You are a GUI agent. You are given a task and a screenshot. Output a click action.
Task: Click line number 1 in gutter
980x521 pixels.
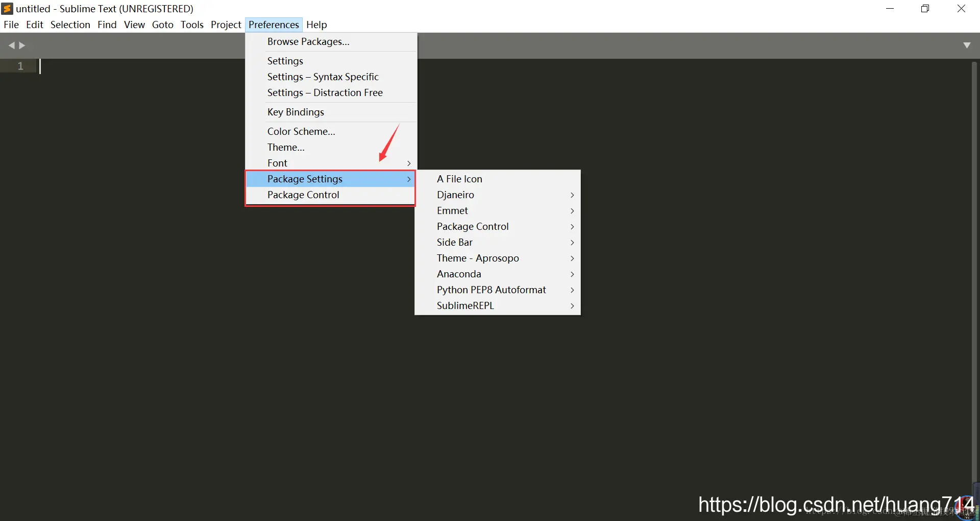20,66
